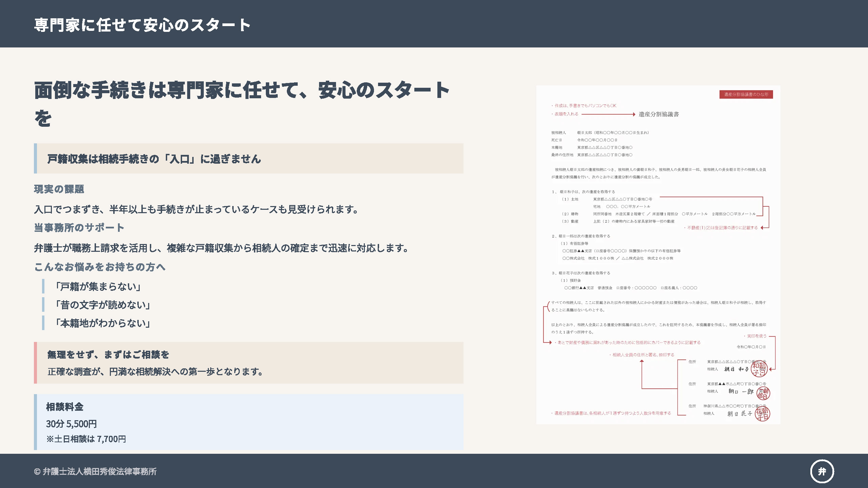Select the 戸籍収集は相続手続きの「入口」 callout box
The image size is (868, 488).
point(249,159)
